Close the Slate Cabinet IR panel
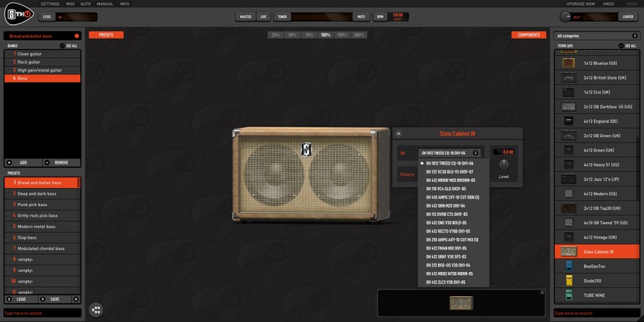Screen dimensions: 644x322 tap(399, 133)
